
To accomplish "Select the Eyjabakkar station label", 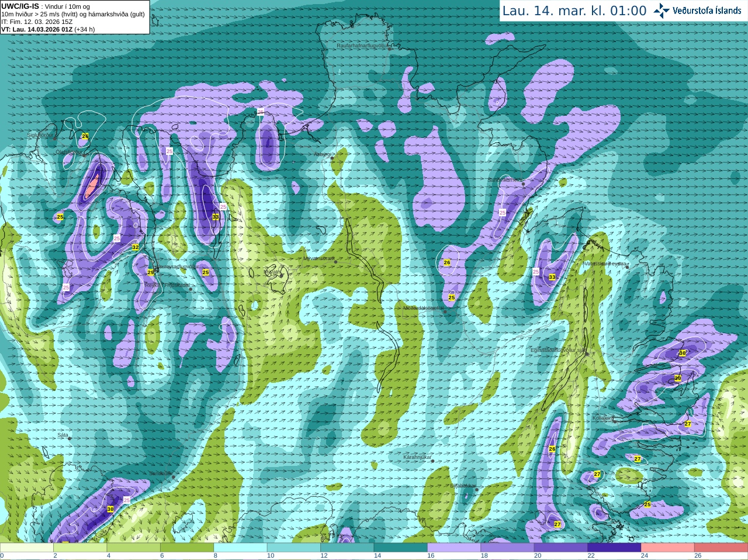I will point(463,486).
